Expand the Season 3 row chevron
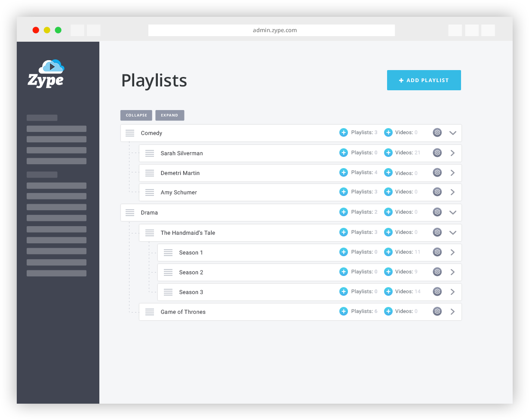This screenshot has width=529, height=420. pos(452,292)
